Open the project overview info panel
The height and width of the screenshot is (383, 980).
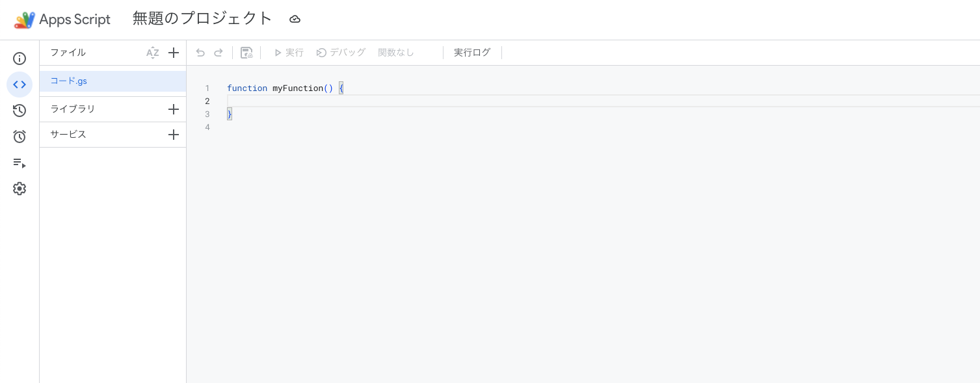point(20,59)
